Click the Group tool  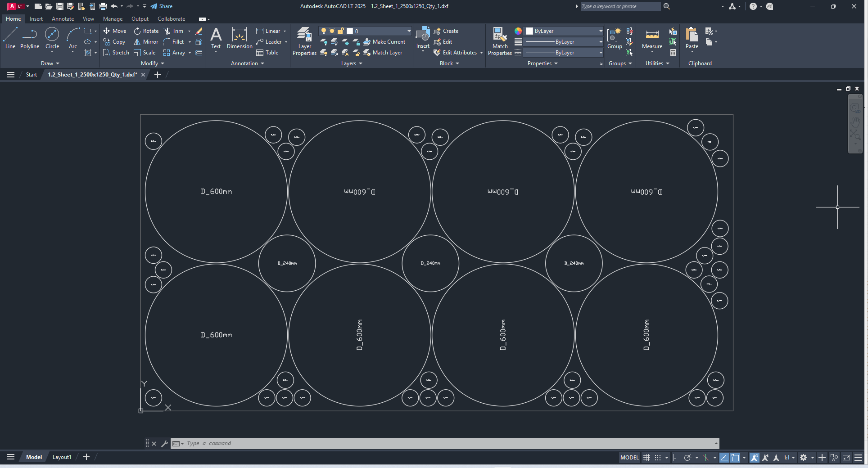[615, 39]
